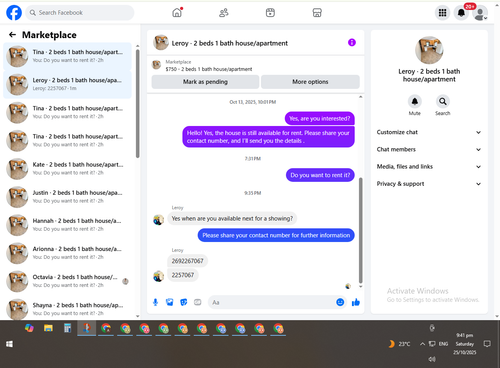This screenshot has width=500, height=368.
Task: Click the "Do you want to rent it?" message bubble
Action: tap(320, 175)
